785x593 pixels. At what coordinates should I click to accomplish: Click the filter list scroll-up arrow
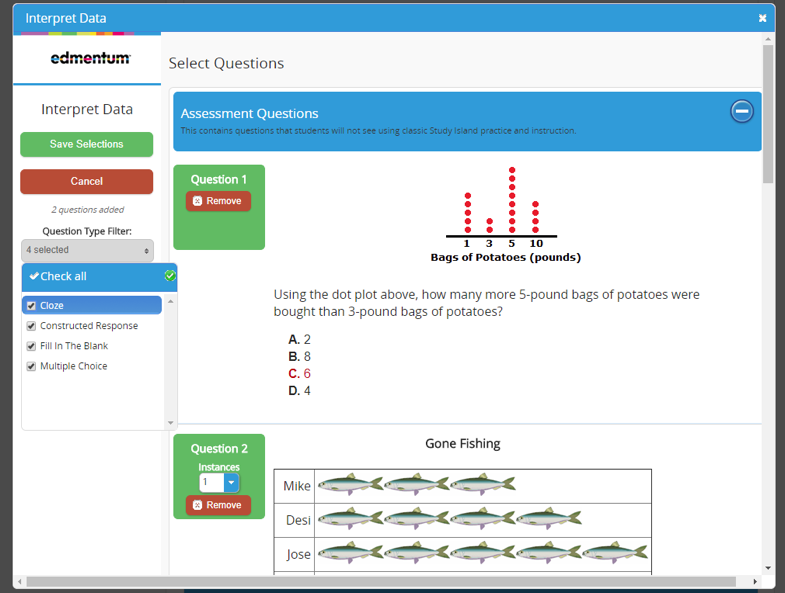171,302
